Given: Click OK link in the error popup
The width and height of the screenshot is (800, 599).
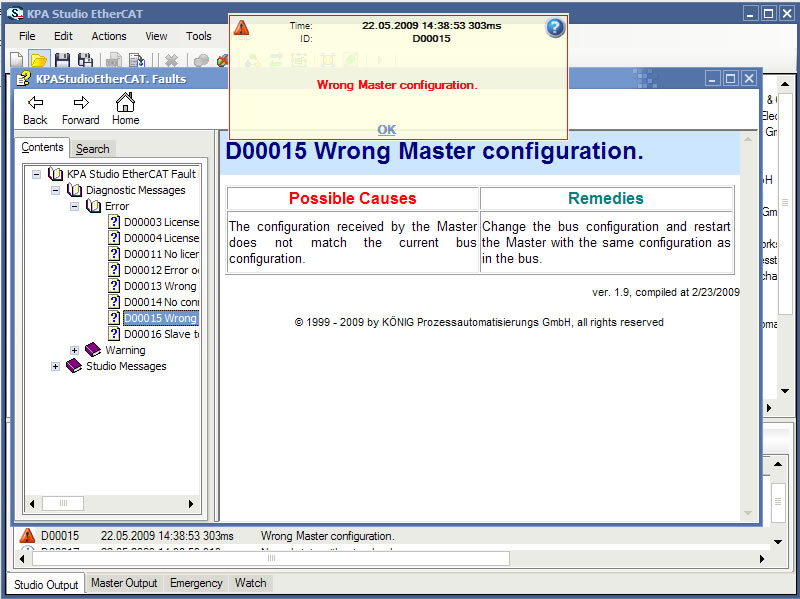Looking at the screenshot, I should 386,129.
